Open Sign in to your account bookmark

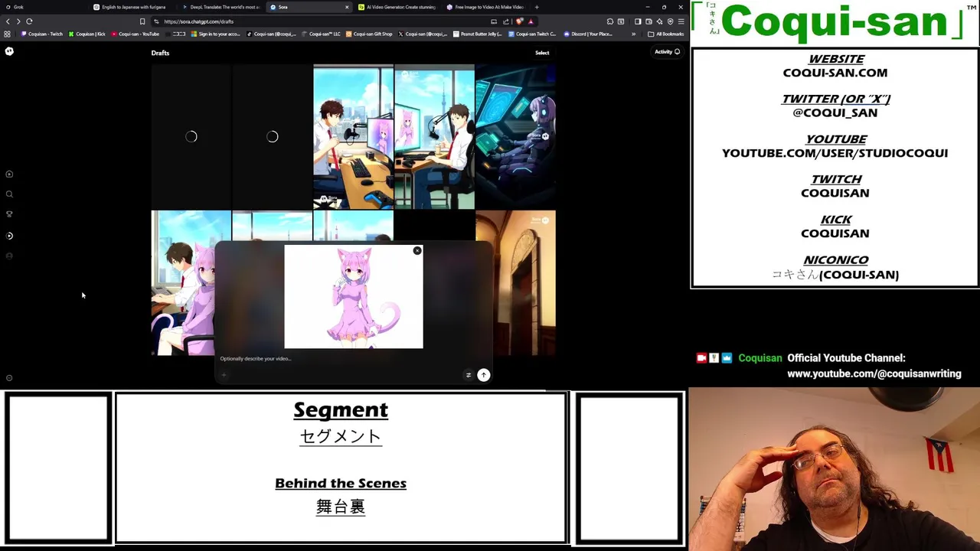pos(215,34)
